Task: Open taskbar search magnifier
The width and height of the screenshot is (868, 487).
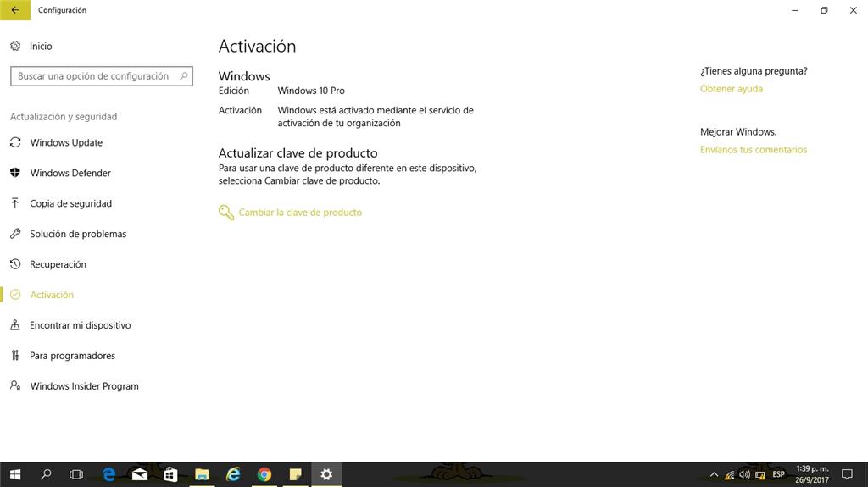Action: coord(46,474)
